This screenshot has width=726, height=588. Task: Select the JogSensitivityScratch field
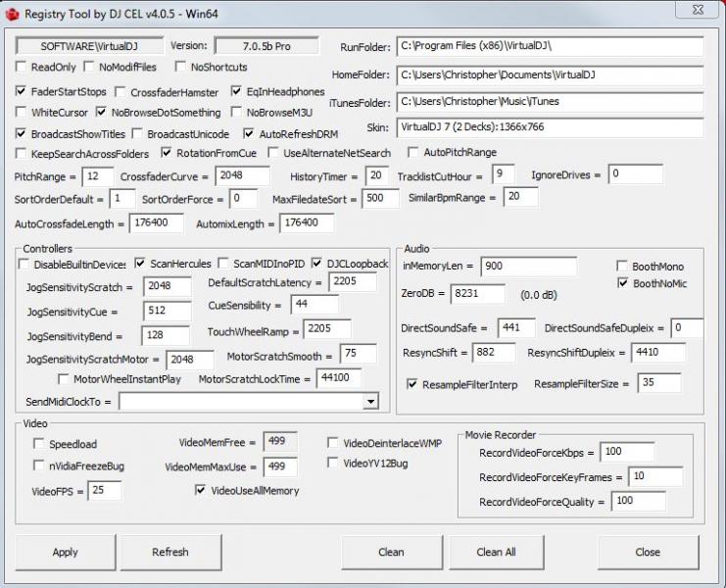(167, 286)
